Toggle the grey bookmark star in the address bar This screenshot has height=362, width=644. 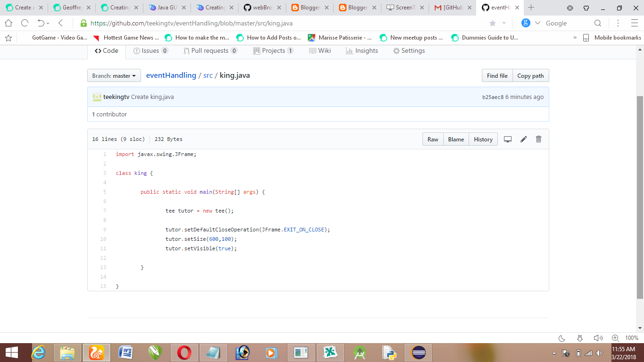click(493, 23)
